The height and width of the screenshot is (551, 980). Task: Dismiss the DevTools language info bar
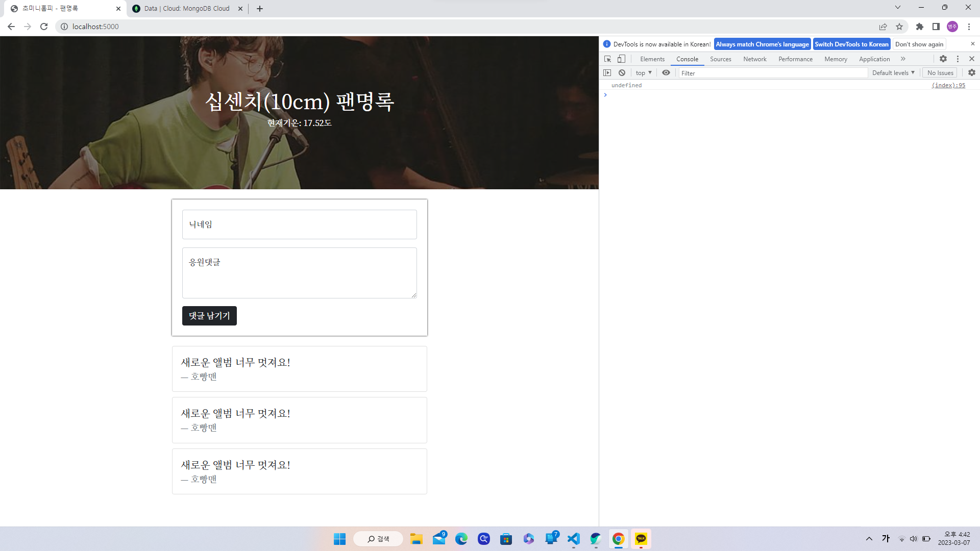pos(972,44)
